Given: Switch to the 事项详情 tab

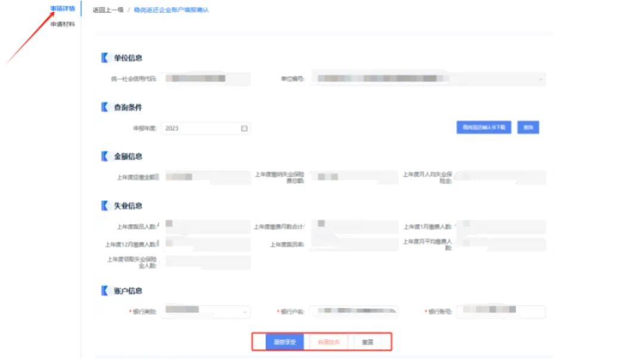Looking at the screenshot, I should coord(63,9).
